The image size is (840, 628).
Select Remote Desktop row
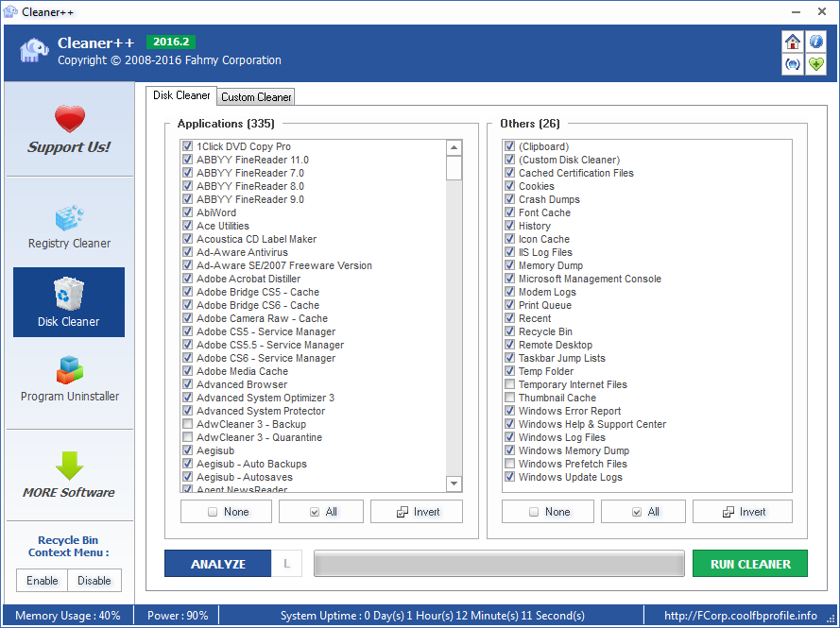tap(555, 345)
